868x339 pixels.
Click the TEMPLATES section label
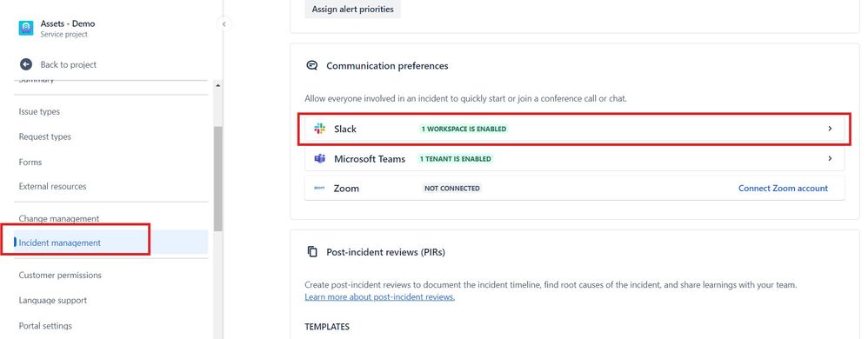(x=327, y=327)
